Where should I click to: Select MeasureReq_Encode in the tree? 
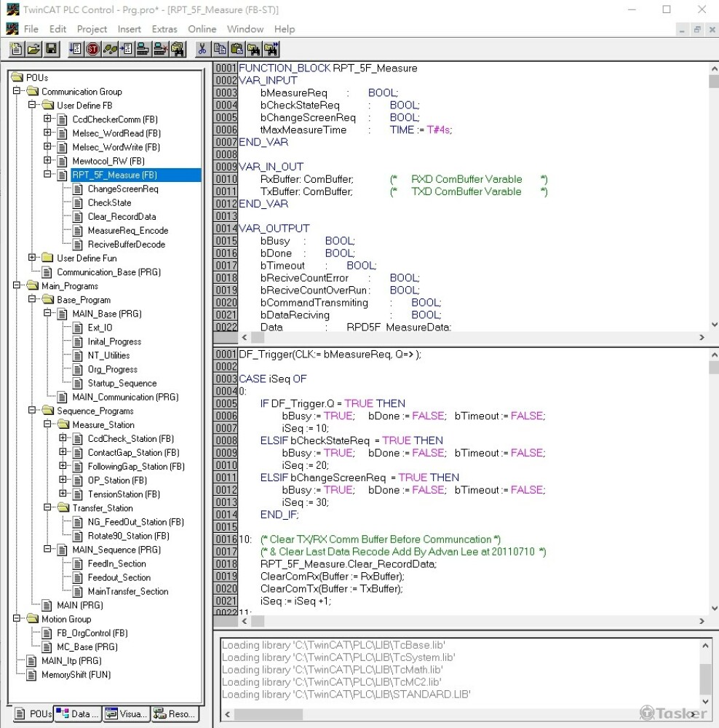pos(127,231)
